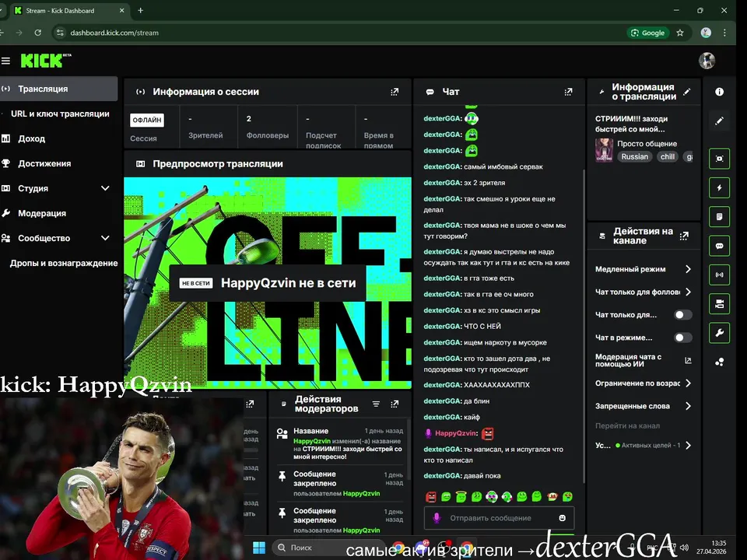Screen dimensions: 747x560
Task: Expand the Студия sidebar section
Action: (x=105, y=188)
